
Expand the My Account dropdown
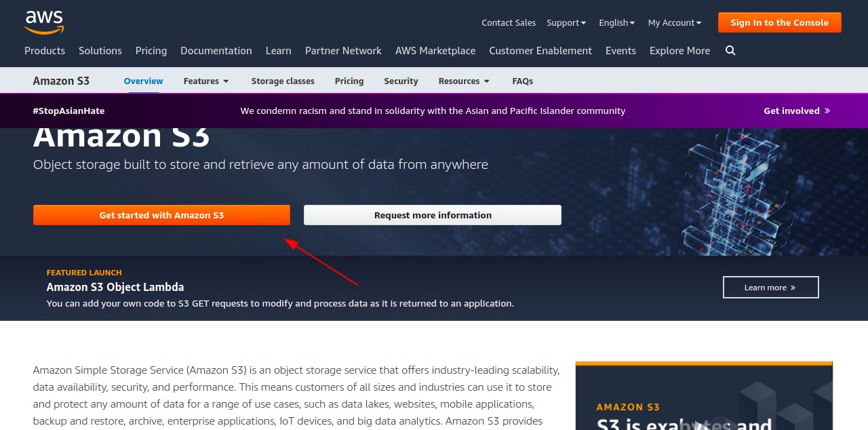[x=674, y=22]
